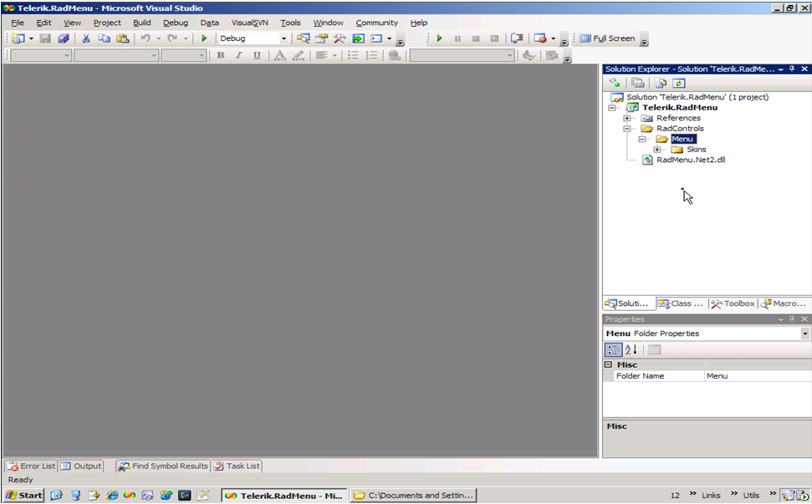Expand the References node
812x504 pixels.
pyautogui.click(x=627, y=118)
